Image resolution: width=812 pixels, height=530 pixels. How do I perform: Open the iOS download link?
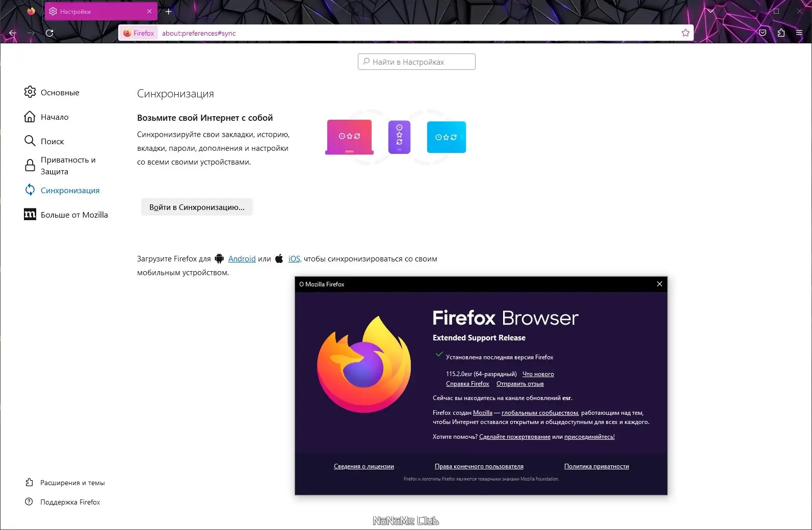click(294, 258)
